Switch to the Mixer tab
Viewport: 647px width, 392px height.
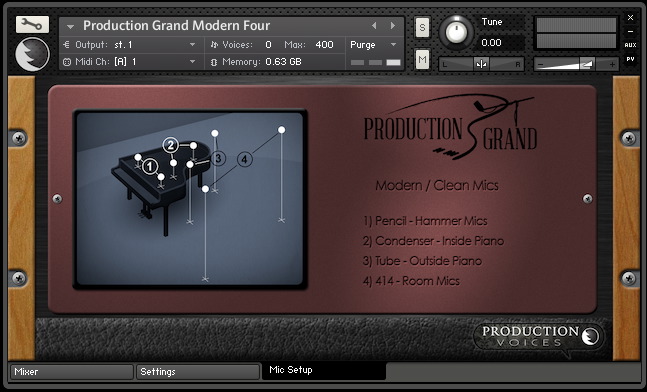(72, 372)
